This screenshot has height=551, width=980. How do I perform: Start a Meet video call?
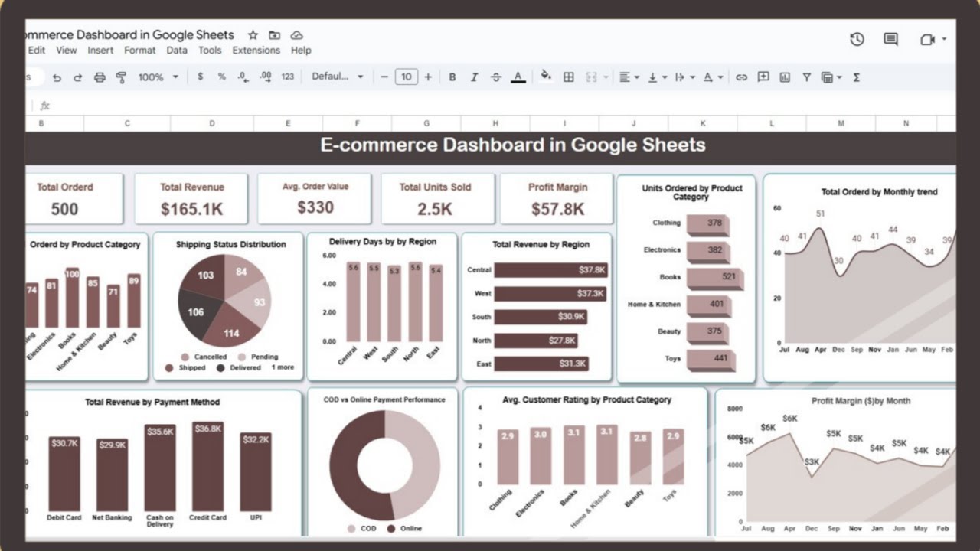pyautogui.click(x=927, y=39)
